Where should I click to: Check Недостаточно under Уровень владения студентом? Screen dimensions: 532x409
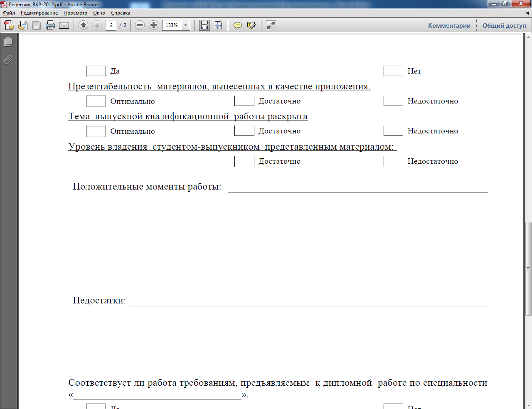tap(393, 161)
